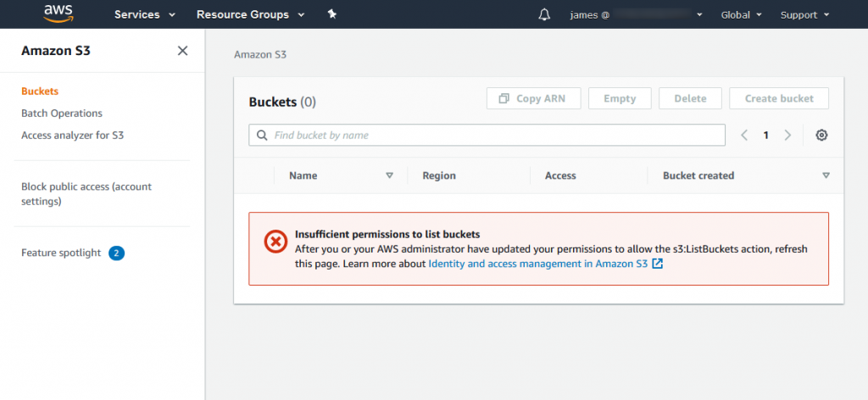Click page number 1 in pagination

click(x=766, y=135)
